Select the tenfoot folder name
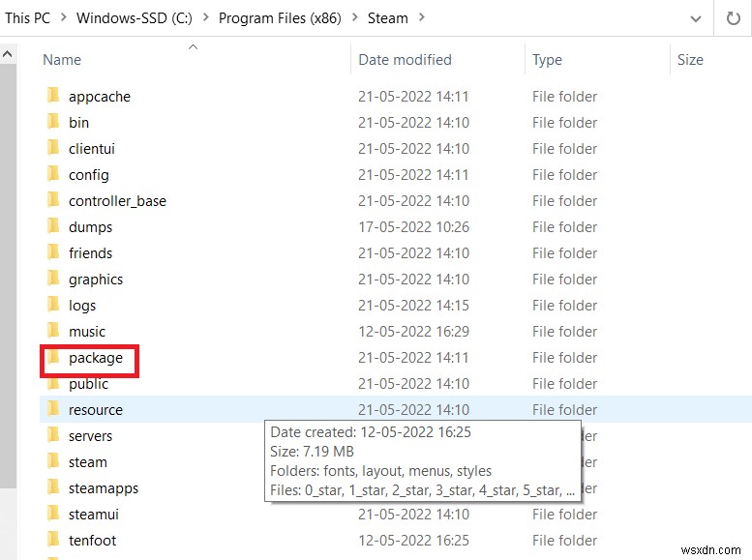Screen dimensions: 752x560 coord(92,541)
